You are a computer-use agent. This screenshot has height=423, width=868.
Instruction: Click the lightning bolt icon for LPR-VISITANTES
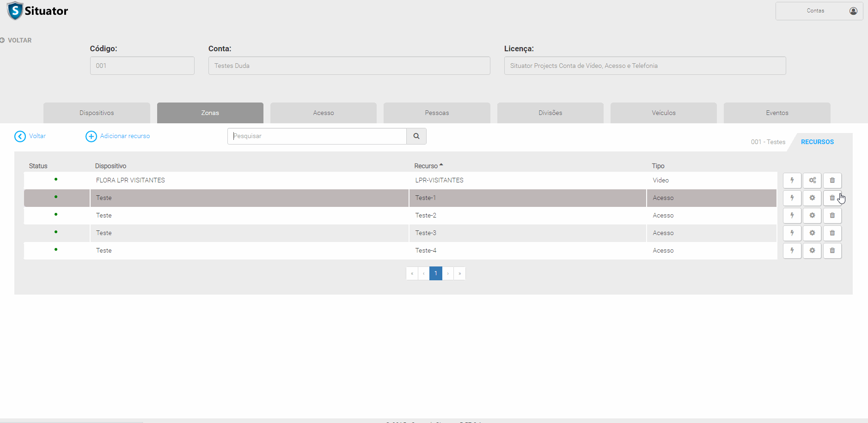pos(792,180)
